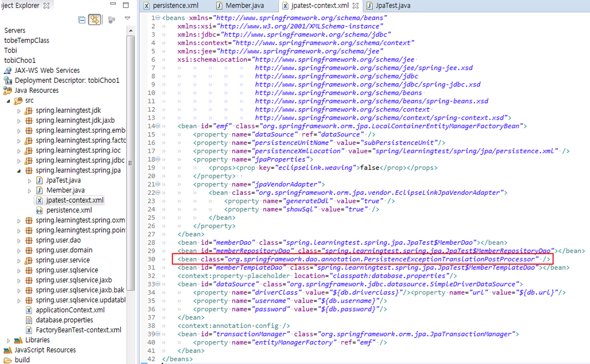
Task: Select spring.user.sqlservice.updatabl package
Action: [81, 300]
